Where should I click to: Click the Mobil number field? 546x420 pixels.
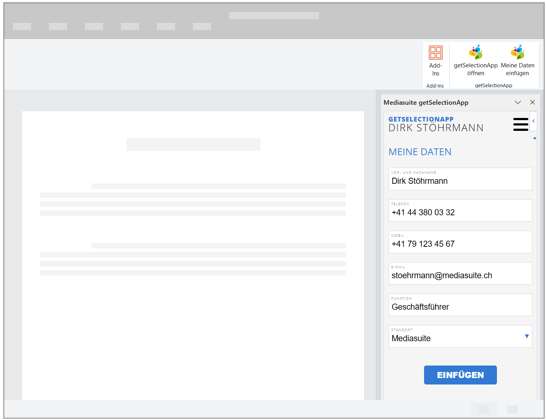click(460, 242)
